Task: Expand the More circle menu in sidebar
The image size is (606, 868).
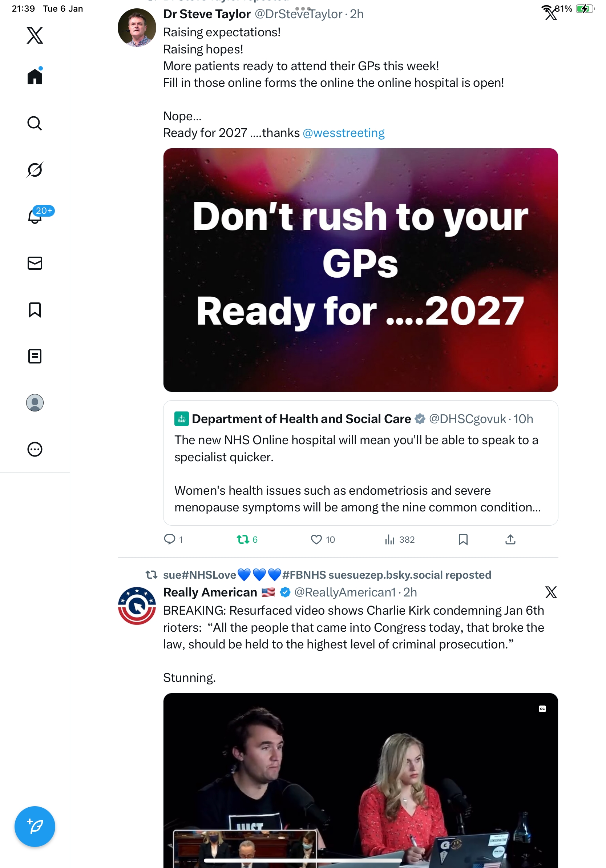Action: click(35, 449)
